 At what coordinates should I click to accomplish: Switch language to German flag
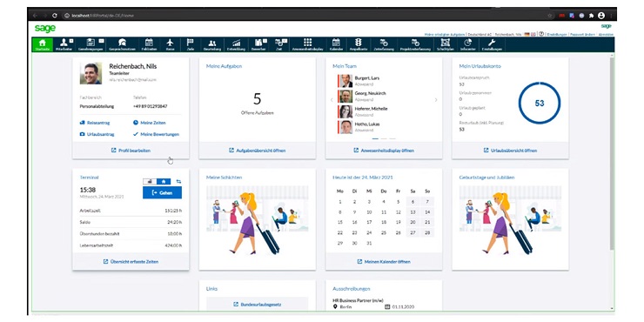(527, 34)
